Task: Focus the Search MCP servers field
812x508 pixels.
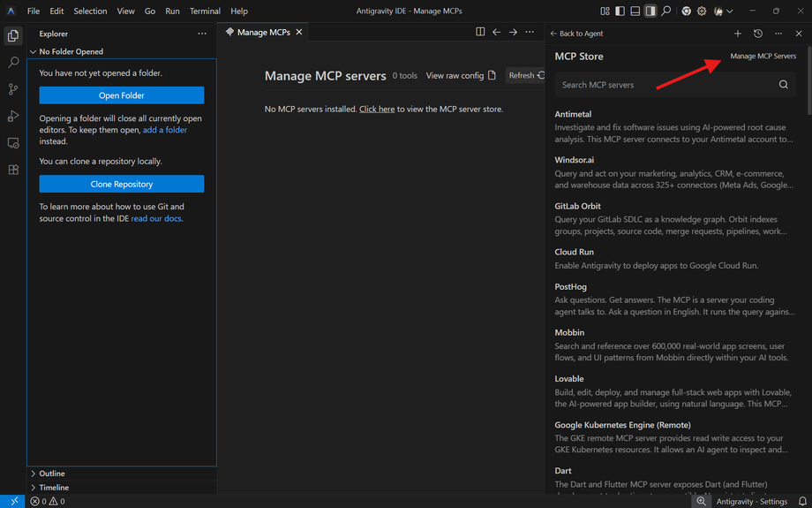Action: tap(675, 85)
